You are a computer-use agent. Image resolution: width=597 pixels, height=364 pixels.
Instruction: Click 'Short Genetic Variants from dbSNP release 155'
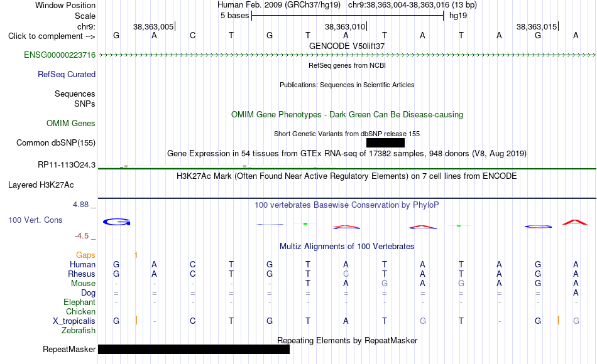coord(347,134)
